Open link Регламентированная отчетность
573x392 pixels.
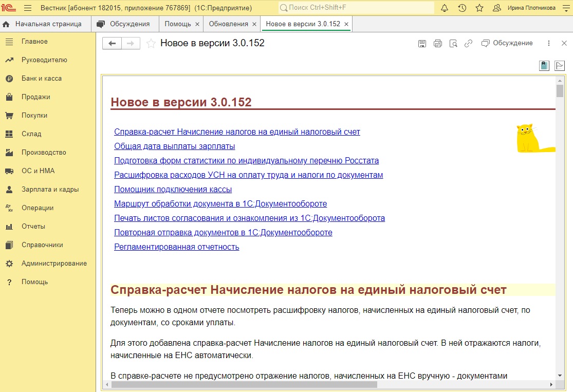tap(176, 247)
